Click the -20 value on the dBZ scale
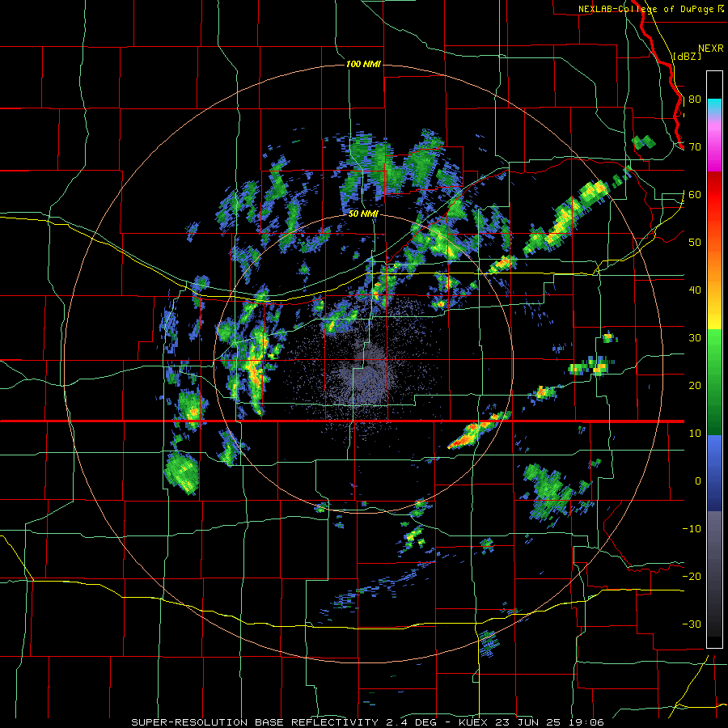 point(692,577)
